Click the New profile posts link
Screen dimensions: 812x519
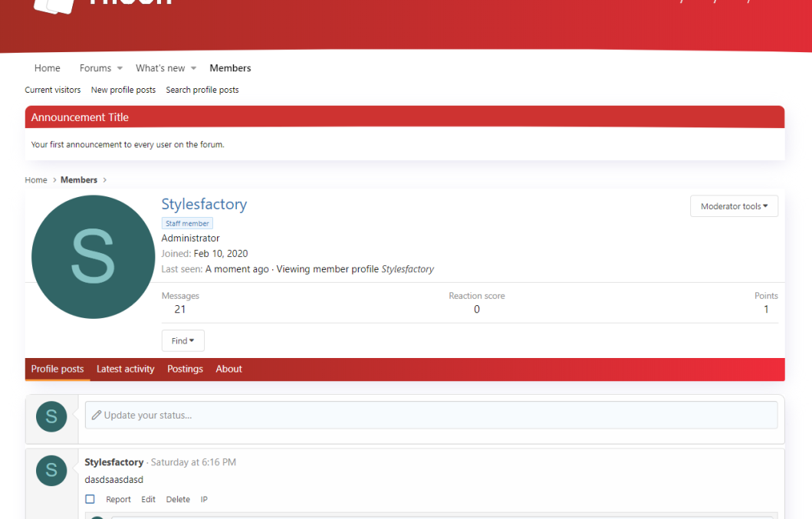pos(123,90)
